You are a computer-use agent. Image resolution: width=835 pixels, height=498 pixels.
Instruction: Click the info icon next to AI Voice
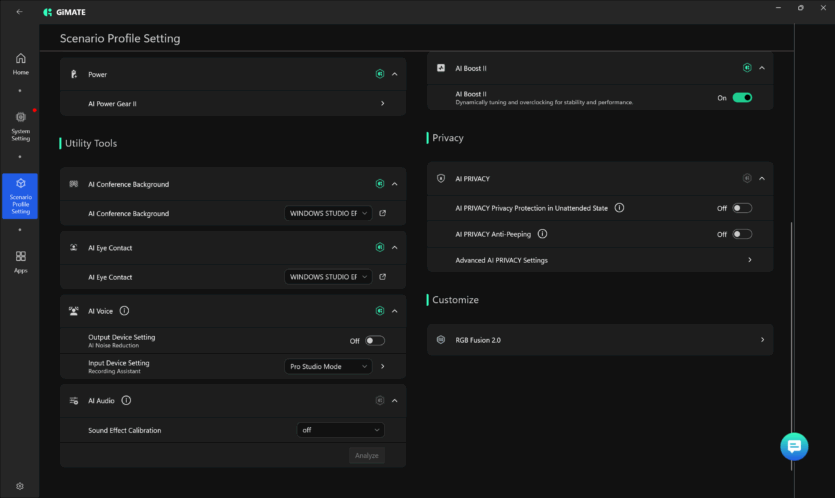coord(125,311)
